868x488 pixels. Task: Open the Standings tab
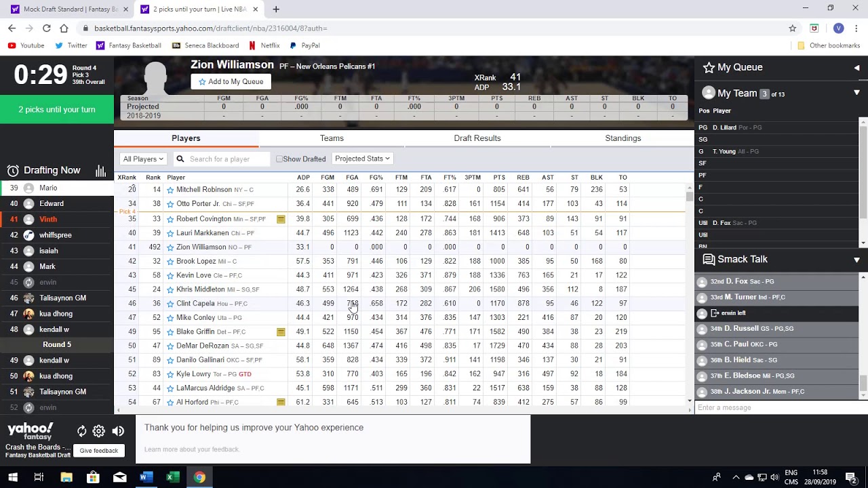[x=623, y=138]
